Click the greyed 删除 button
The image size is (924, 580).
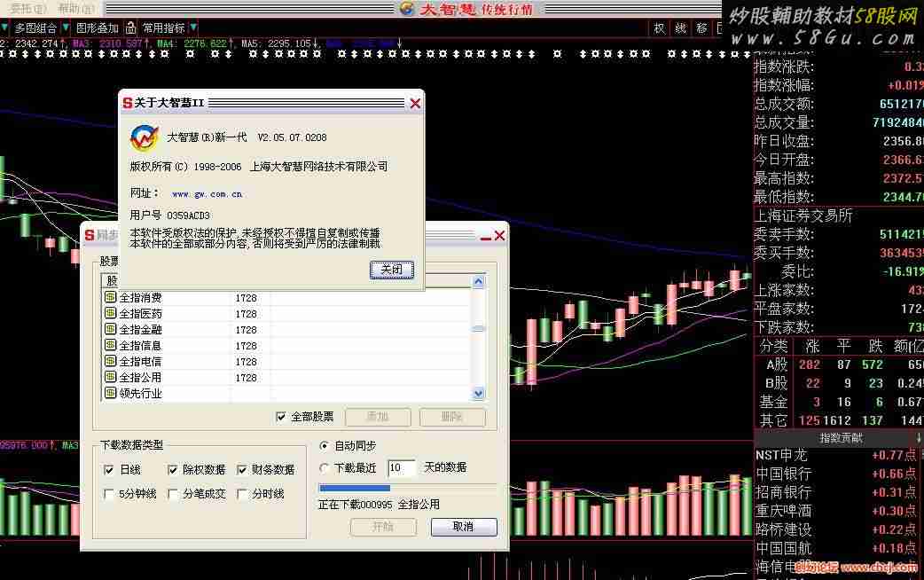(452, 417)
